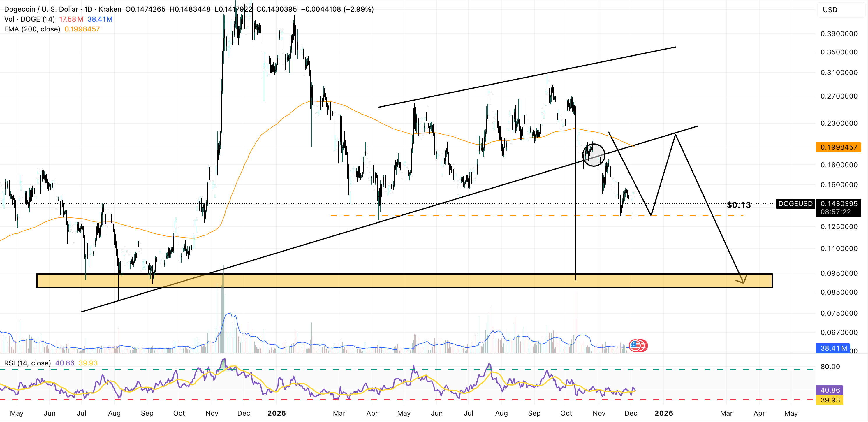
Task: Toggle the RSI (14, close) indicator legend
Action: (x=27, y=363)
